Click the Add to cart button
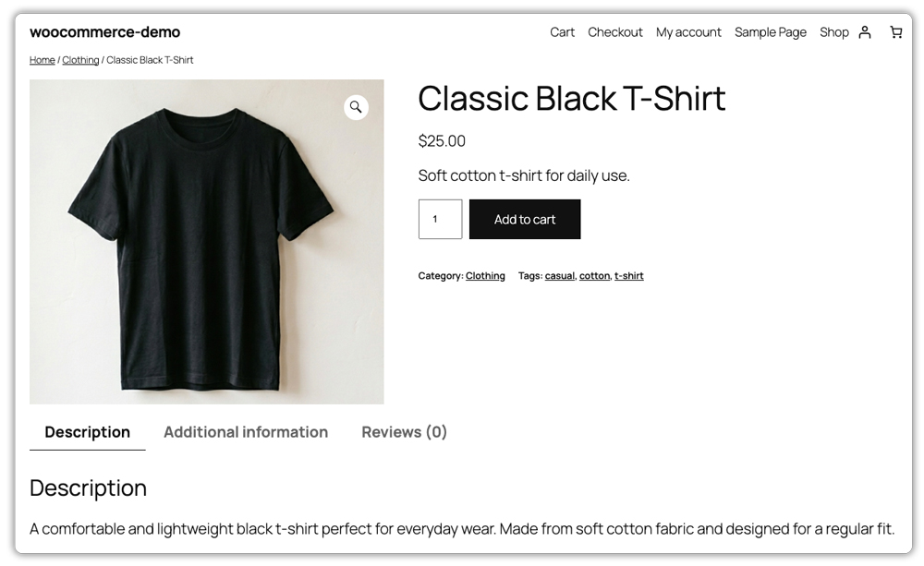Screen dimensions: 924x566 [x=525, y=219]
